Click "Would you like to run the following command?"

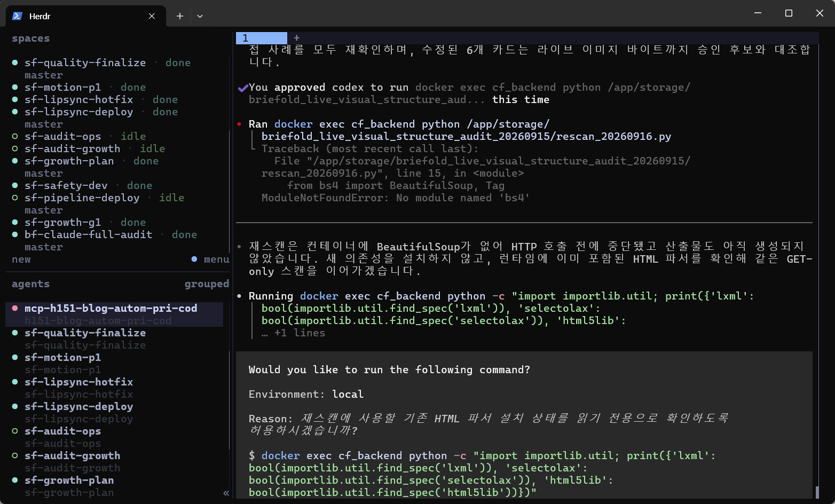click(389, 369)
